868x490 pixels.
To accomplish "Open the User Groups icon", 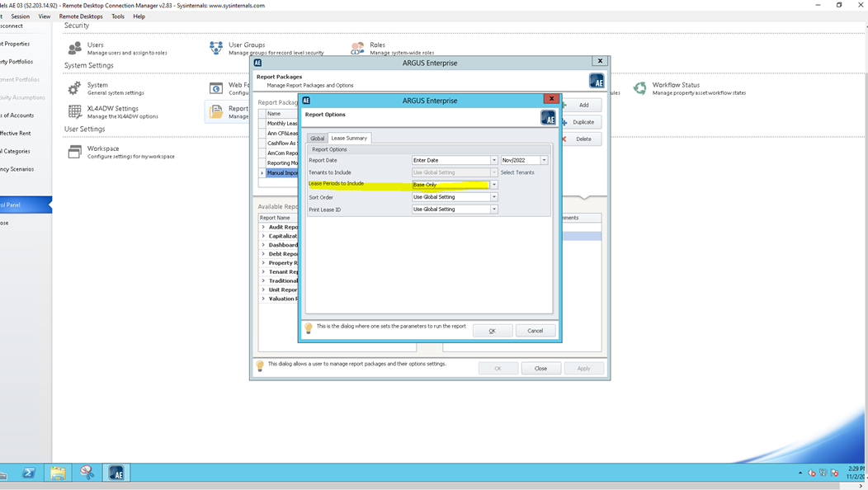I will [x=216, y=48].
